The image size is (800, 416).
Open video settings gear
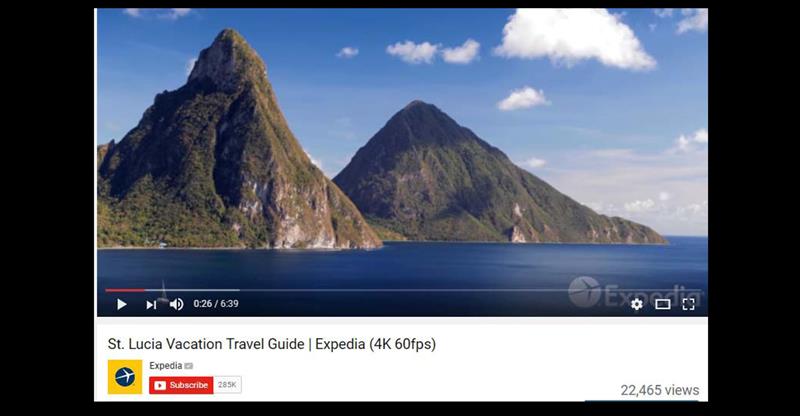coord(637,304)
